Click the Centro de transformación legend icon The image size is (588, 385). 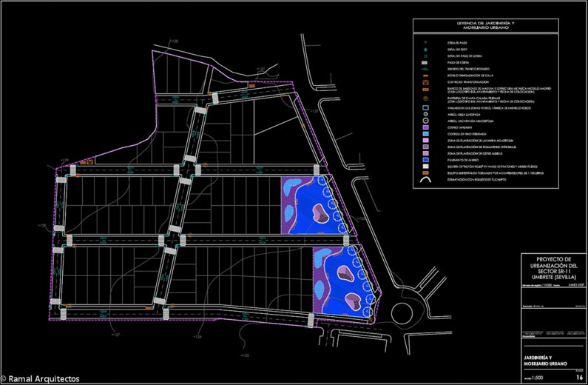click(x=428, y=81)
